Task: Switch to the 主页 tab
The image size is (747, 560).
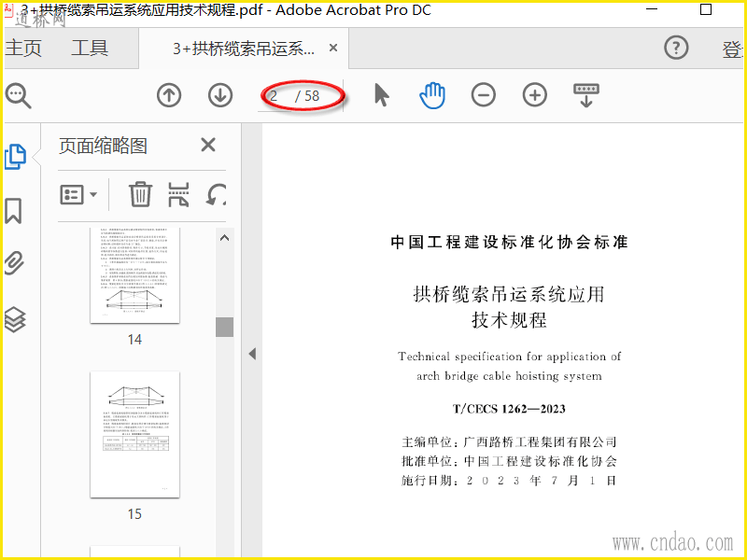Action: [24, 49]
